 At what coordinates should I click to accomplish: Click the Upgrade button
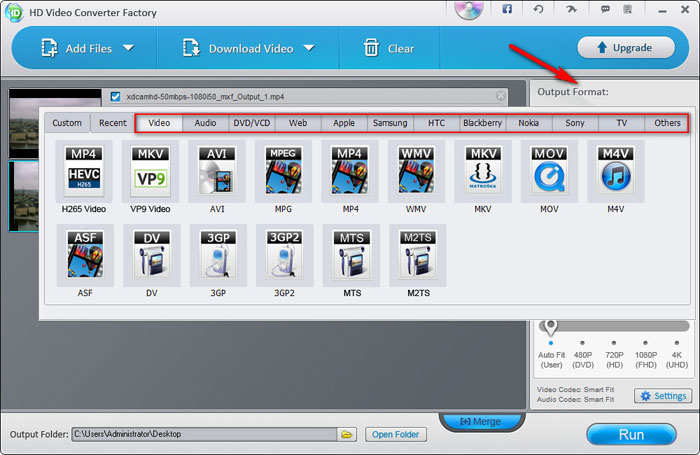[626, 47]
